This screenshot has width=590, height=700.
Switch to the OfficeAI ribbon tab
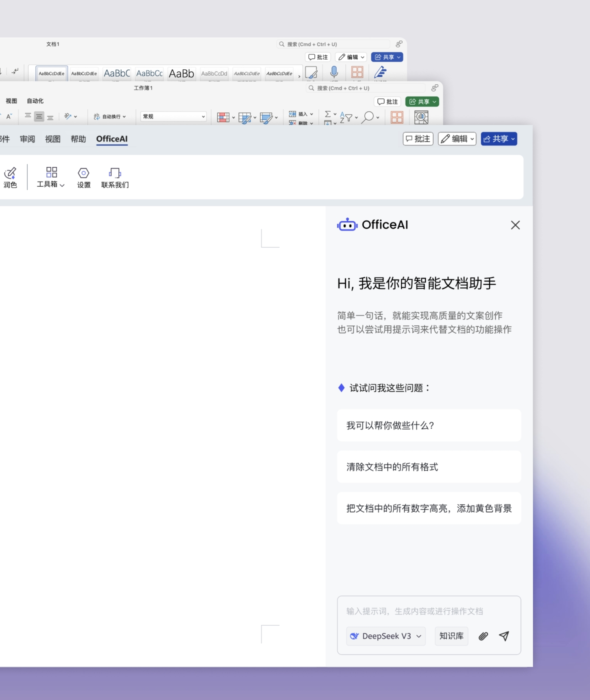(111, 139)
